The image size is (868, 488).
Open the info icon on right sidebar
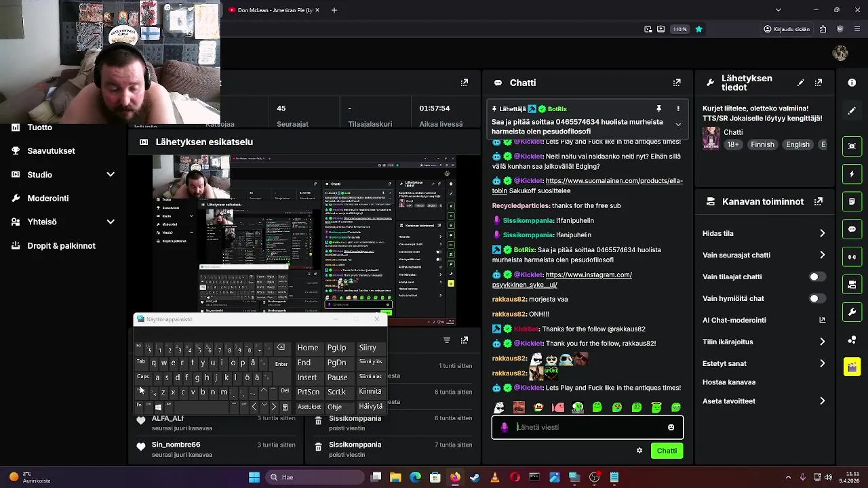852,83
